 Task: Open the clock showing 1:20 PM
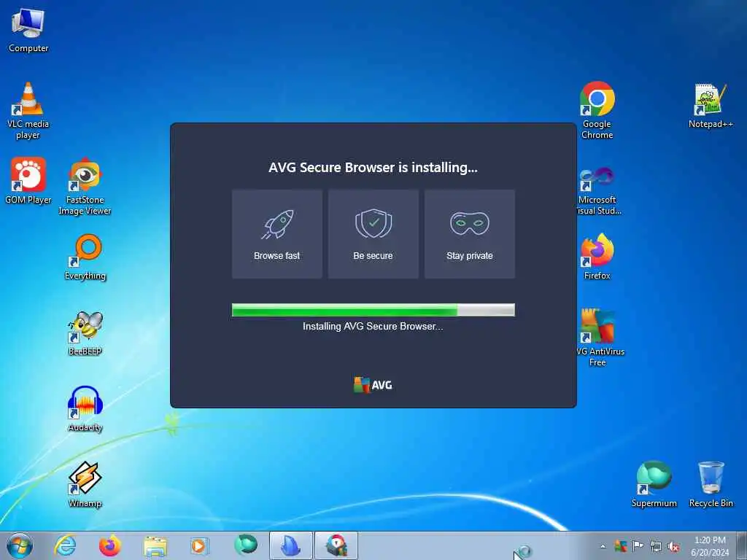[710, 546]
